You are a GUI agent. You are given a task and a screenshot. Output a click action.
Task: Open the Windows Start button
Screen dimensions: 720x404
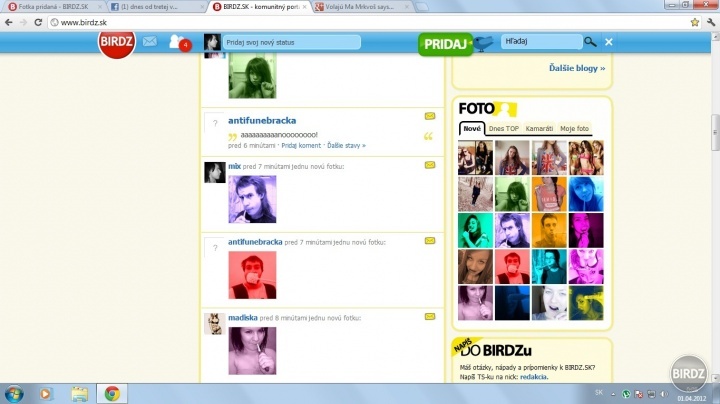[x=14, y=394]
